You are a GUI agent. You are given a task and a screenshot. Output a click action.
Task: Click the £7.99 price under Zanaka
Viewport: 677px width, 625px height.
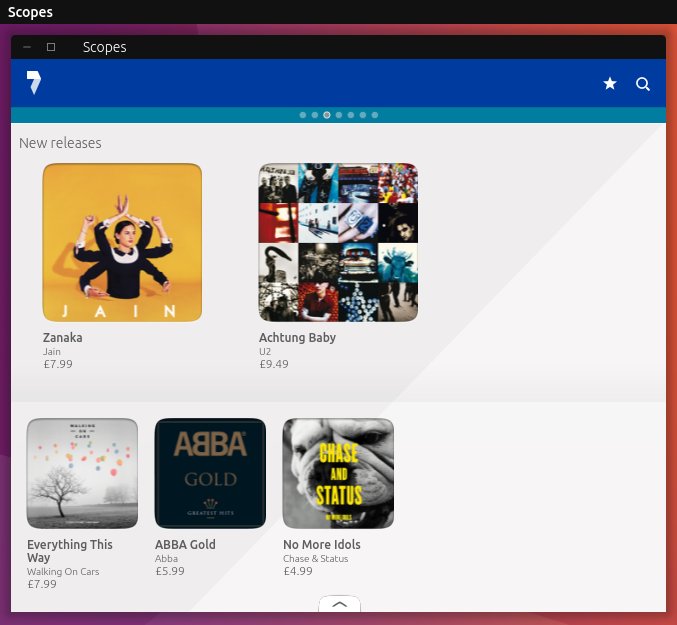pos(58,364)
